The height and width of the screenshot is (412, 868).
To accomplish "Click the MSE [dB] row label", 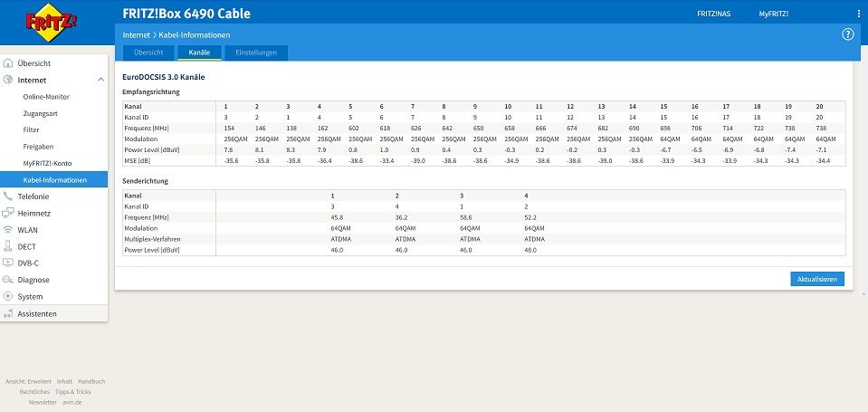I will point(136,160).
